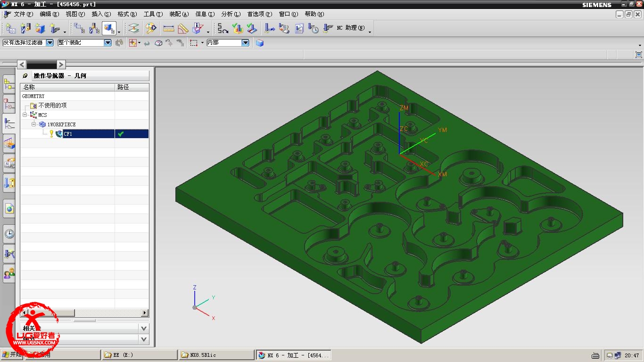The image size is (644, 362).
Task: Click the right arrow above the navigator
Action: pos(61,65)
